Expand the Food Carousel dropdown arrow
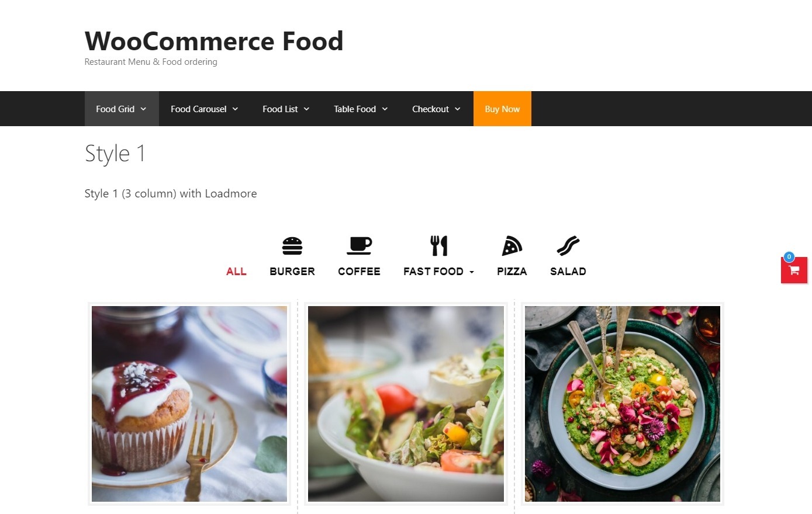 point(235,109)
